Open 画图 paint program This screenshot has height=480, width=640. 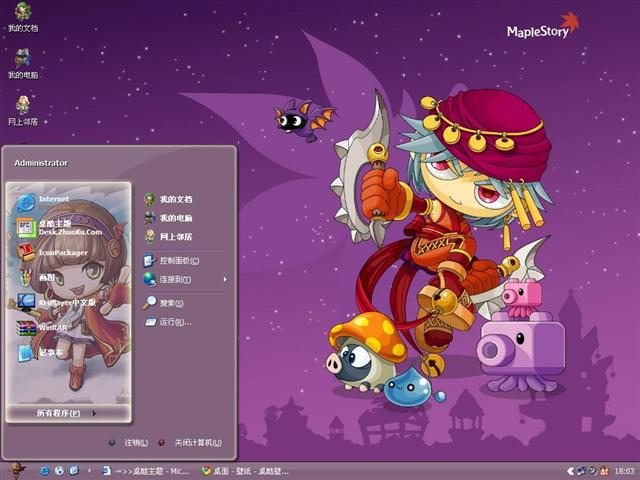[37, 278]
